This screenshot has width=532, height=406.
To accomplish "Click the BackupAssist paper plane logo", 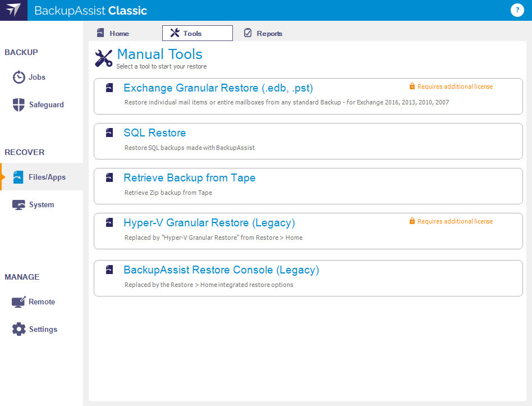I will point(13,10).
